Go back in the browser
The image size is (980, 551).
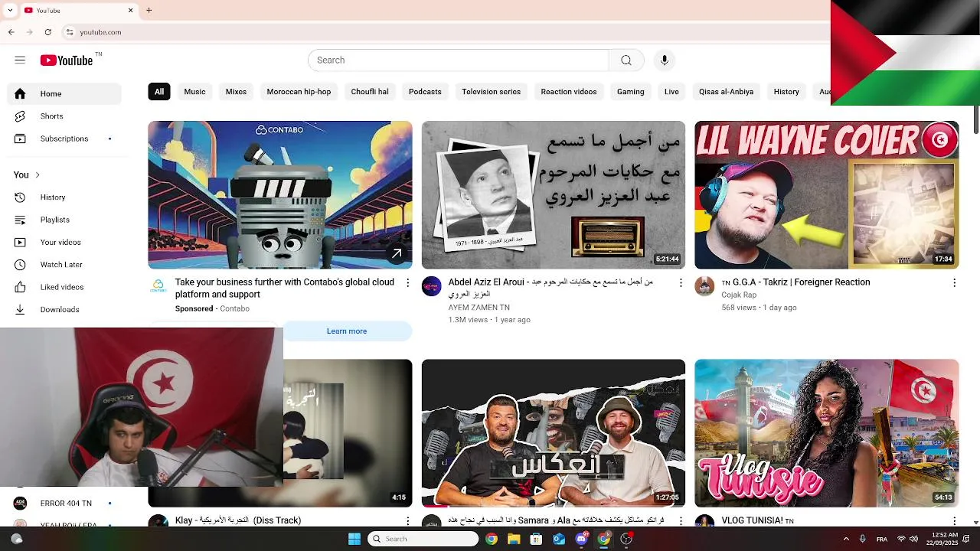[11, 32]
